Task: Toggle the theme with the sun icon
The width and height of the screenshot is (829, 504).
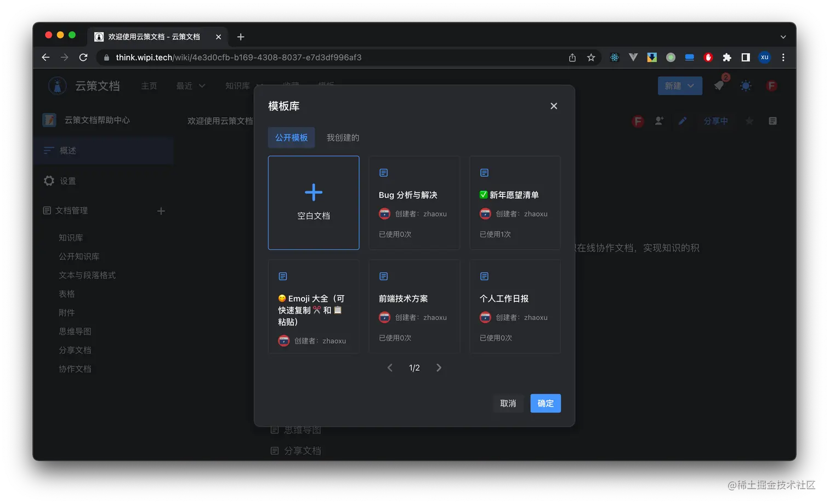Action: pos(746,85)
